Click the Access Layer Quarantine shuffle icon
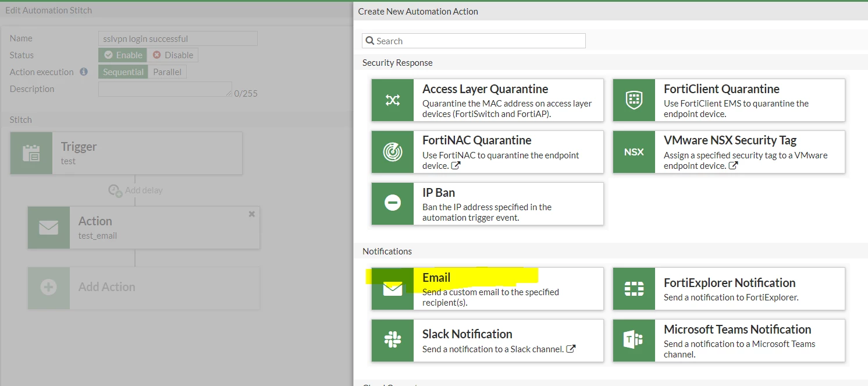 click(x=393, y=100)
